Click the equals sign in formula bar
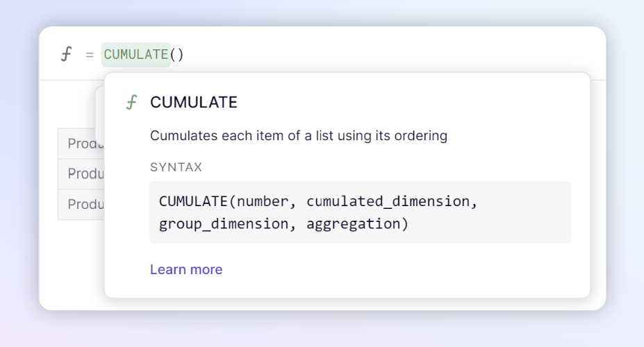Screen dimensions: 644x347 pos(90,55)
